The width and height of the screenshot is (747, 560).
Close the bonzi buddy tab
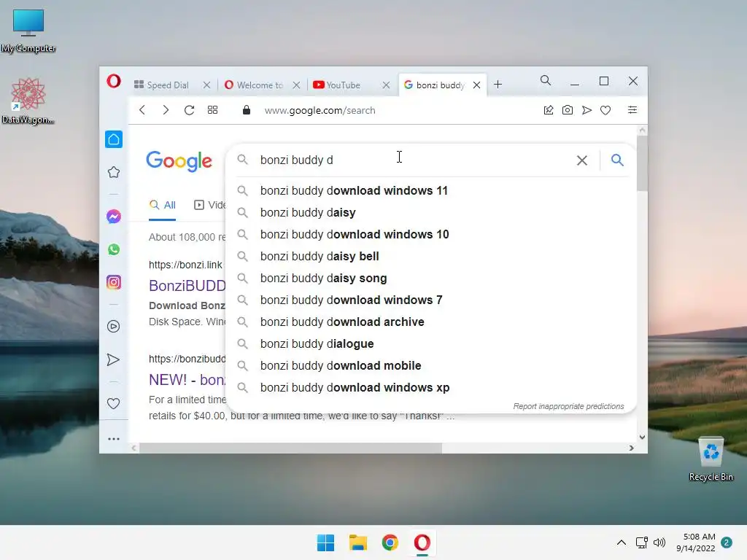pyautogui.click(x=476, y=85)
